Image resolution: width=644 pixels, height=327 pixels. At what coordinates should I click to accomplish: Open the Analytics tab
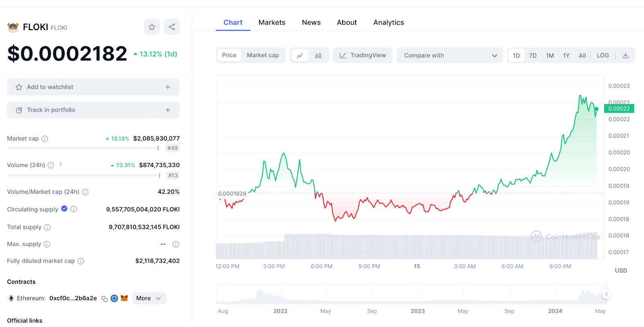389,23
